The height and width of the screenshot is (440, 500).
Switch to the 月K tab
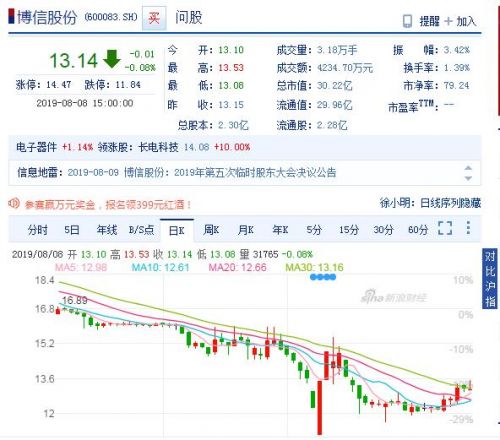(246, 230)
